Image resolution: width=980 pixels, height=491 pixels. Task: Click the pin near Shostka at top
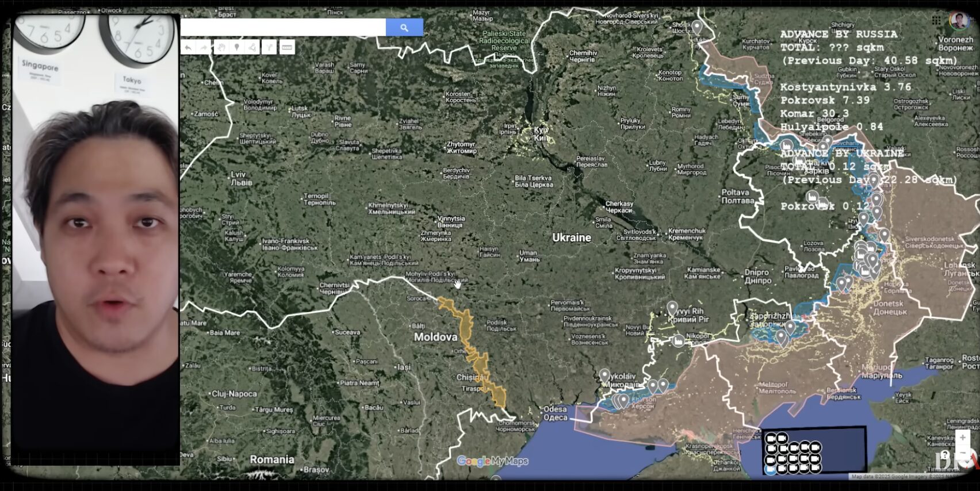(697, 26)
